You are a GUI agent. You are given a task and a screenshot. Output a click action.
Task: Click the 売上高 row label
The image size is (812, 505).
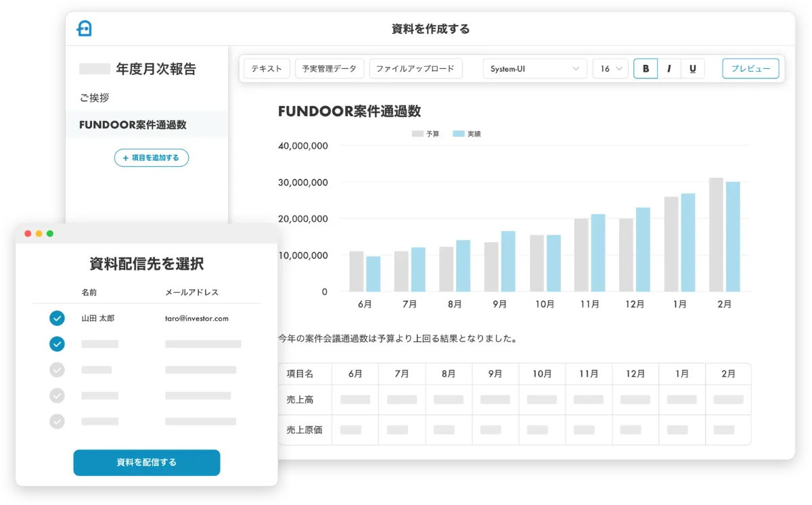[x=300, y=400]
